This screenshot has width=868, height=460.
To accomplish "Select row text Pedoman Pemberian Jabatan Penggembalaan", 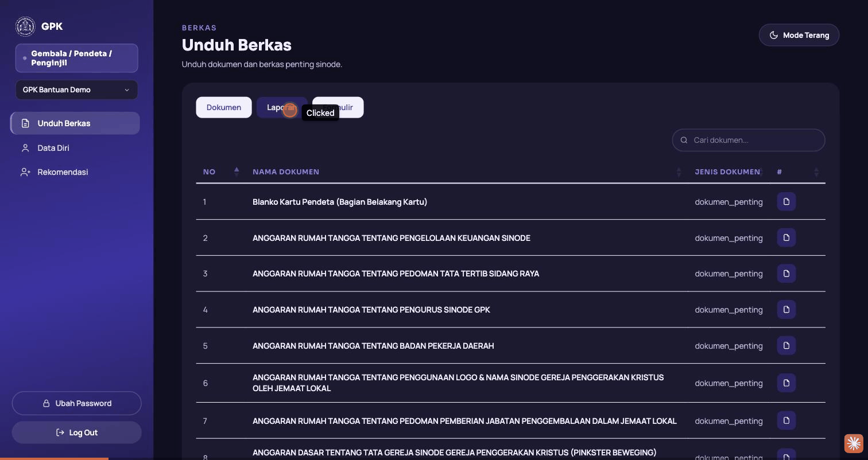I will 464,421.
